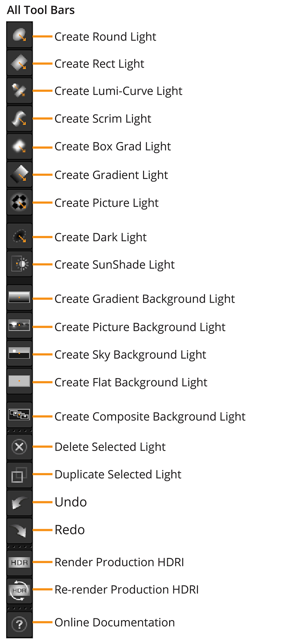Select the Create Round Light tool
Image resolution: width=287 pixels, height=644 pixels.
tap(19, 35)
